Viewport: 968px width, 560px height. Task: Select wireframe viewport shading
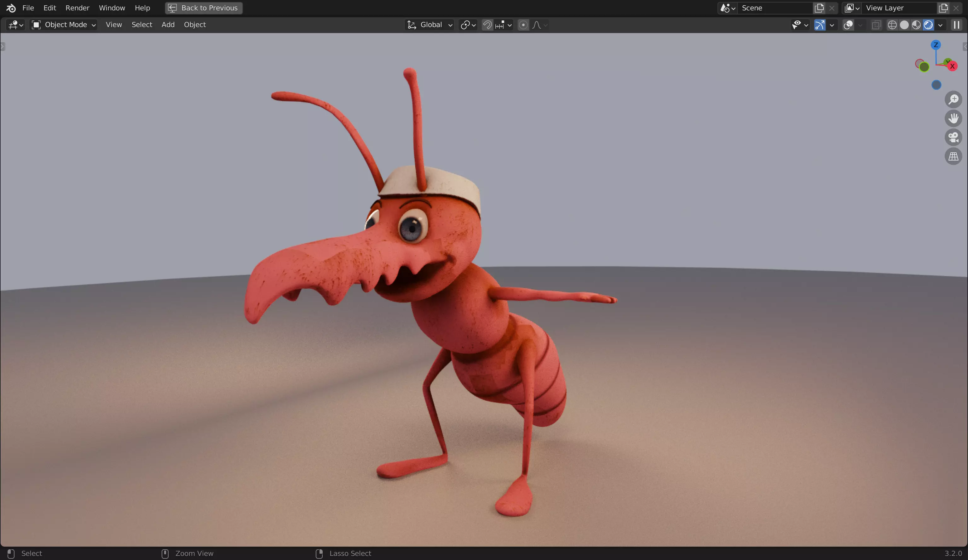[x=892, y=25]
